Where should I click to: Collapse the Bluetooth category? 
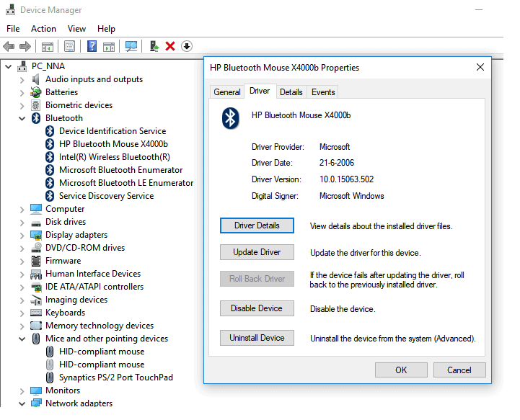pos(22,118)
